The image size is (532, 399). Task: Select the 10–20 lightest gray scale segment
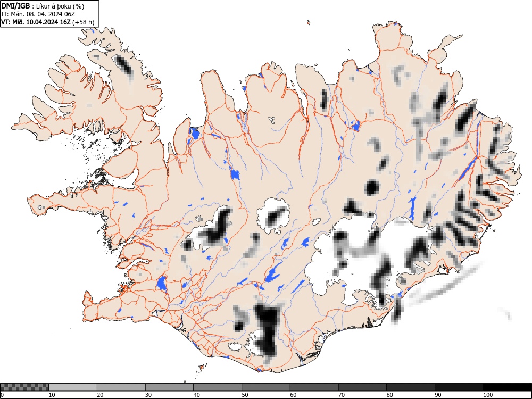73,387
